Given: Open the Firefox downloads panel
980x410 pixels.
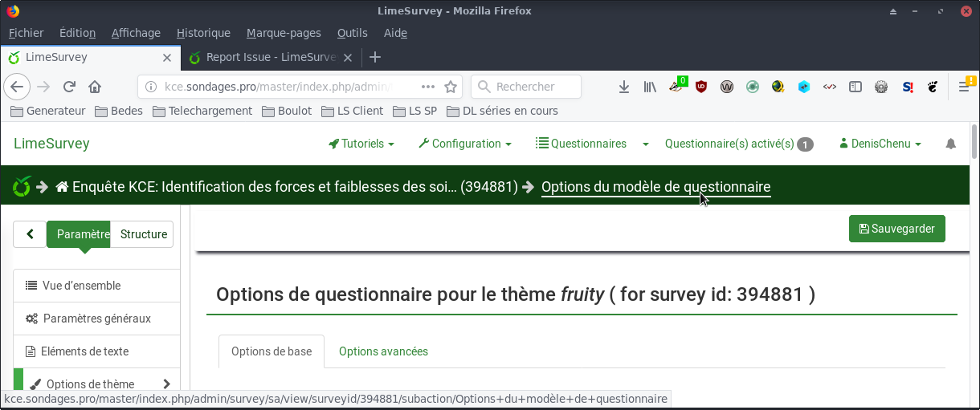Looking at the screenshot, I should tap(624, 87).
